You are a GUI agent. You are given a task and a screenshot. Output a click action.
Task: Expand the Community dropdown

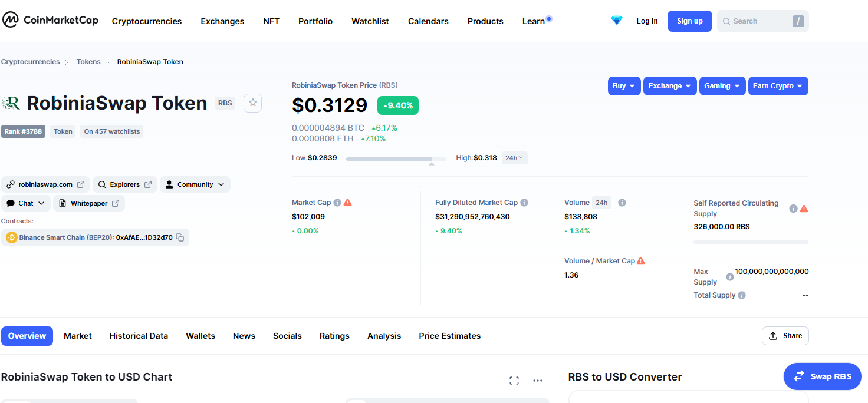point(195,184)
